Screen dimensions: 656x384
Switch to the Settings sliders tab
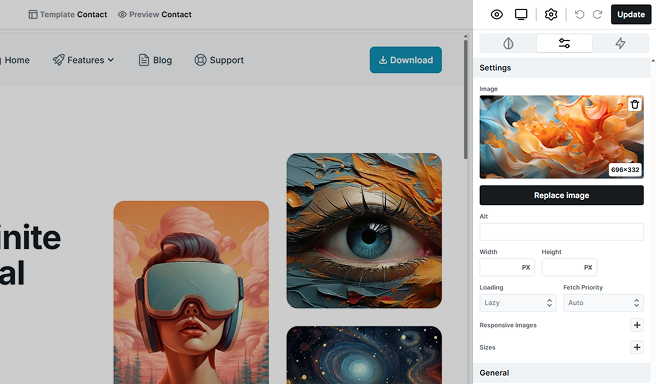click(x=564, y=43)
